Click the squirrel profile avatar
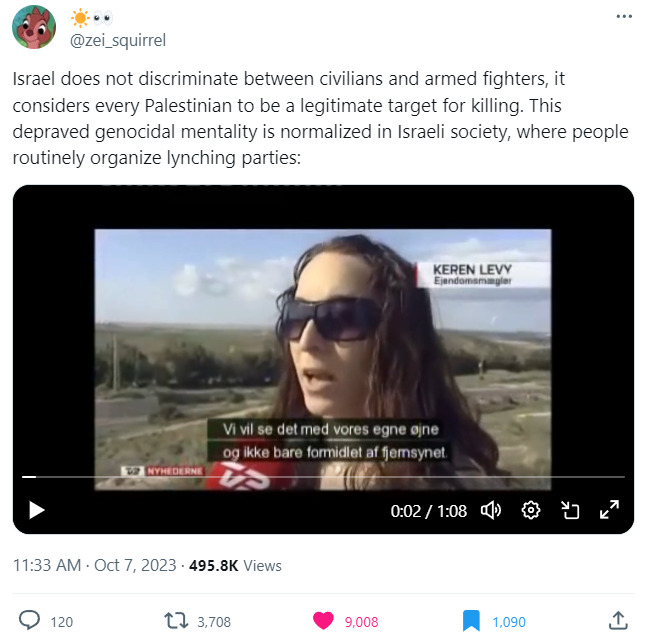 pos(34,27)
